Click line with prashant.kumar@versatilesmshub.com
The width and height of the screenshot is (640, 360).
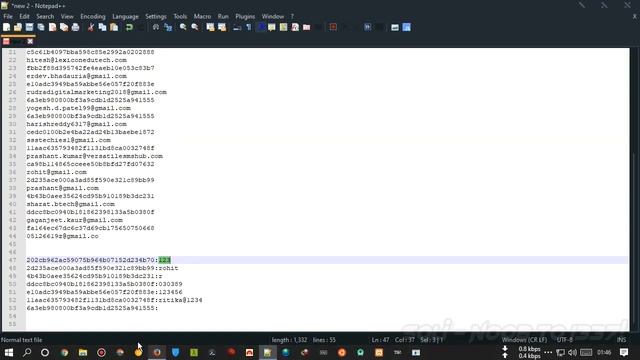[x=94, y=156]
